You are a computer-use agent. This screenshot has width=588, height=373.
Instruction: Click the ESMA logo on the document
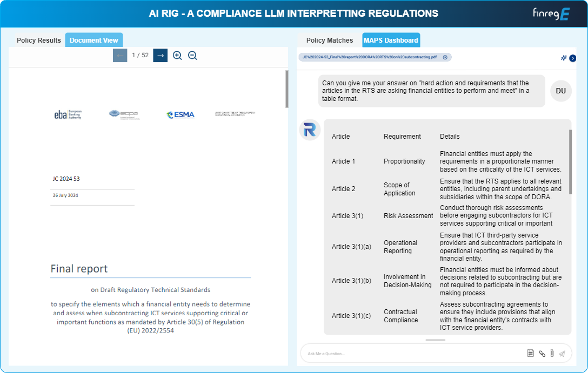click(181, 114)
